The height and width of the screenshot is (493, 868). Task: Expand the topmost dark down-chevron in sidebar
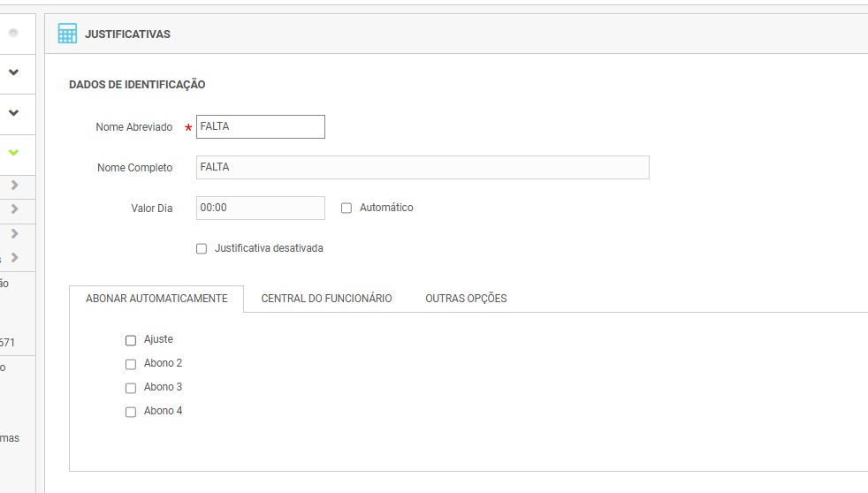(13, 72)
